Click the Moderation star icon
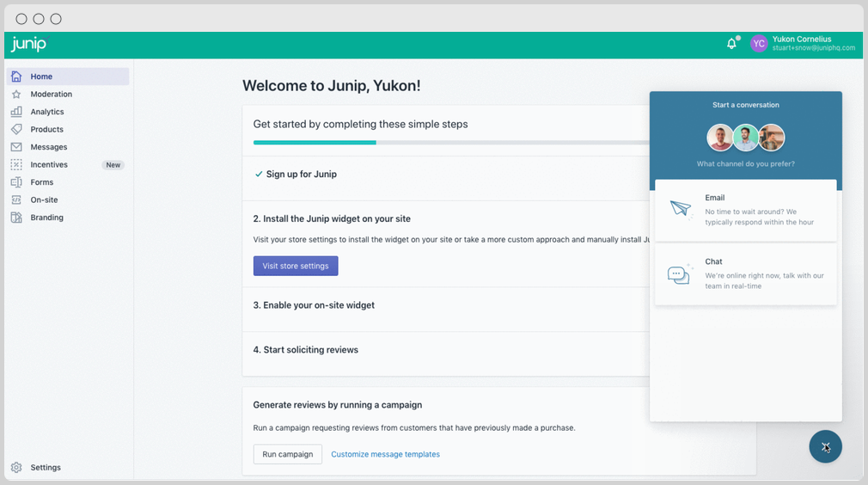This screenshot has width=868, height=485. tap(16, 94)
